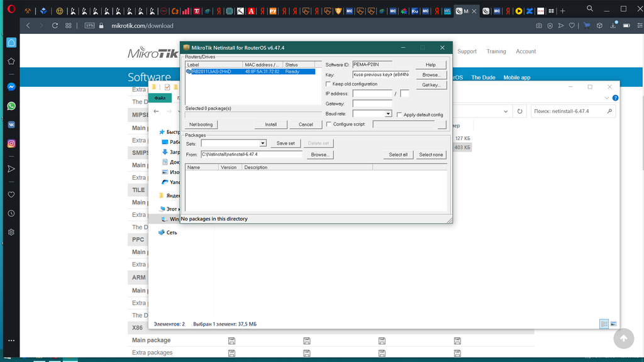
Task: Search tabs magnifier icon
Action: coord(590,9)
